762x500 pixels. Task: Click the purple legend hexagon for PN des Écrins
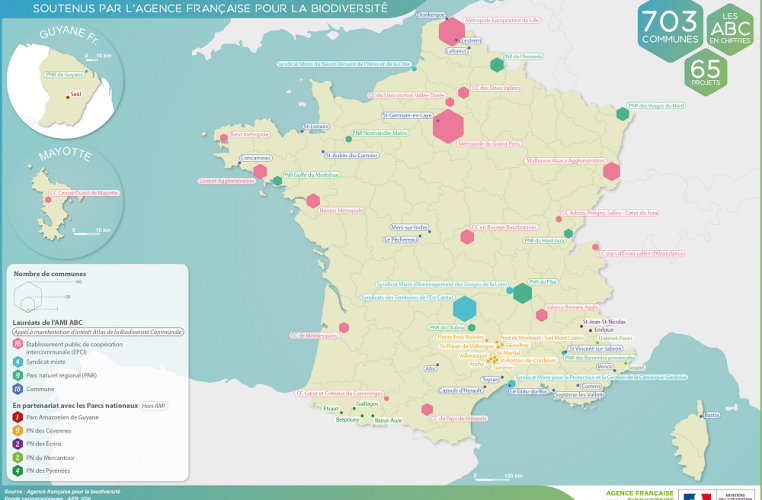point(17,444)
